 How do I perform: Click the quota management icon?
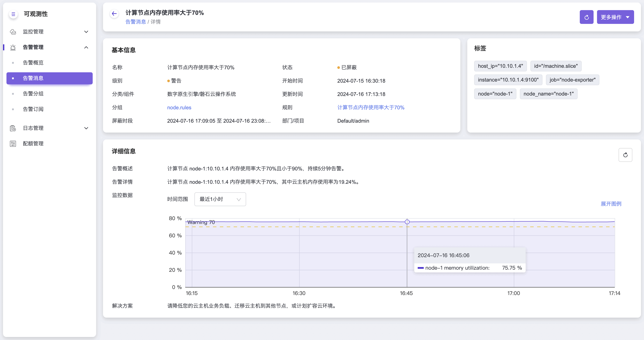(x=13, y=144)
